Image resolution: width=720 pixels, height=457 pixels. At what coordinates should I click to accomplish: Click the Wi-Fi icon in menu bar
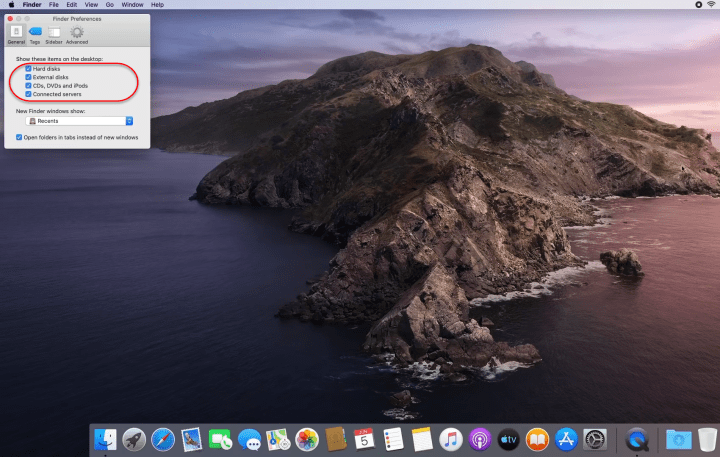click(711, 5)
